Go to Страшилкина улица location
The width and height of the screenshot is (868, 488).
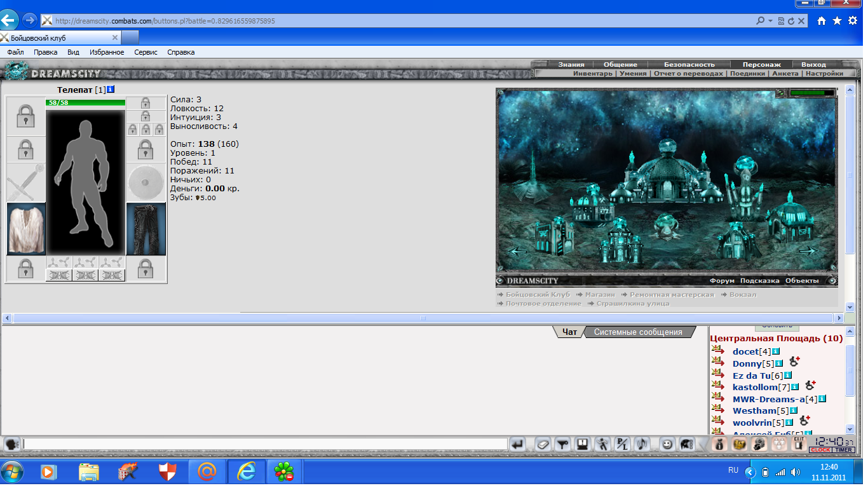click(x=632, y=303)
